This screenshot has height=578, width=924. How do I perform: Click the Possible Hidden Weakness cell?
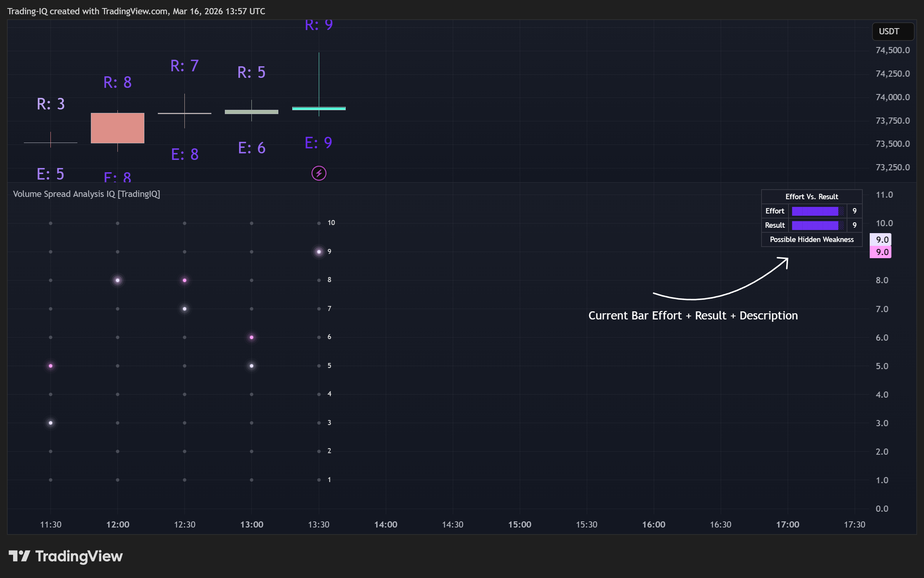click(812, 239)
